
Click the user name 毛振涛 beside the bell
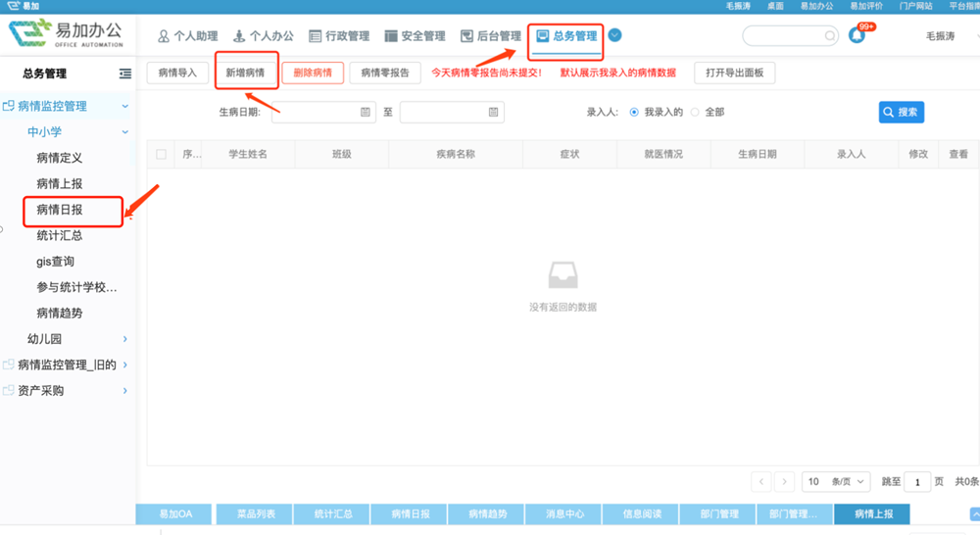[x=940, y=36]
